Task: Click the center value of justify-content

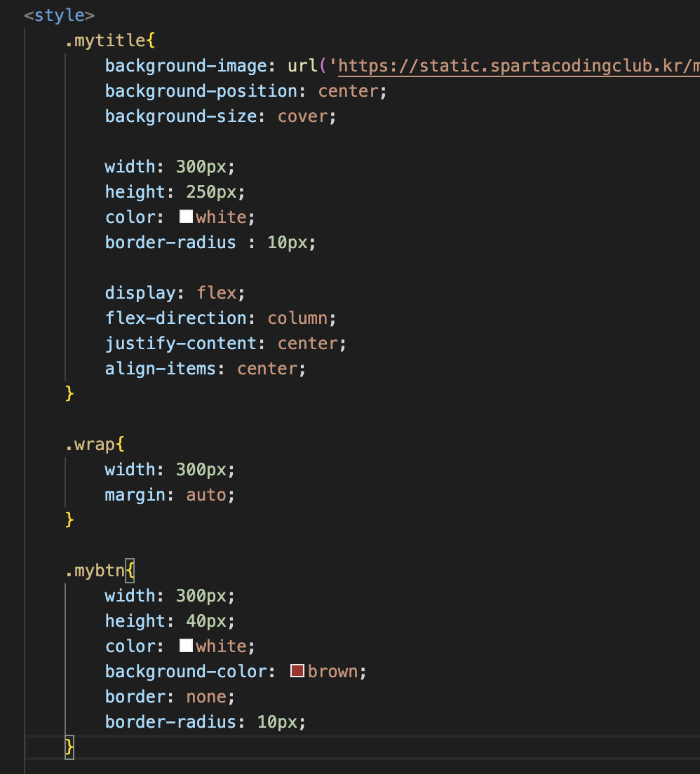Action: [307, 344]
